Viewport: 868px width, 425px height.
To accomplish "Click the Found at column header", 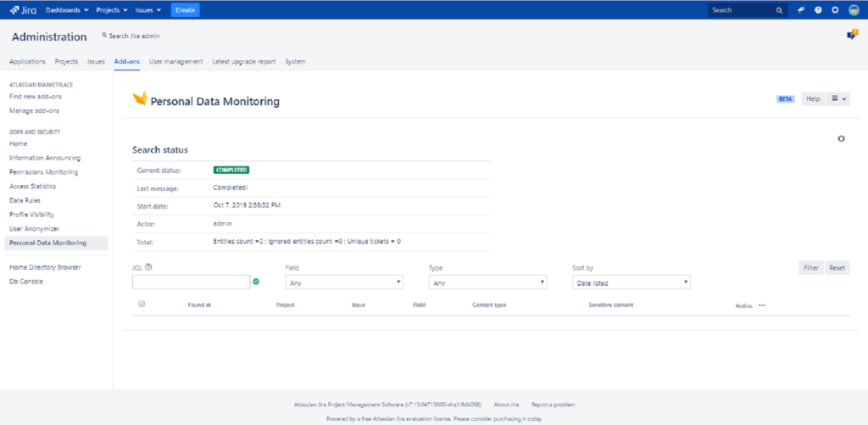I will tap(199, 305).
